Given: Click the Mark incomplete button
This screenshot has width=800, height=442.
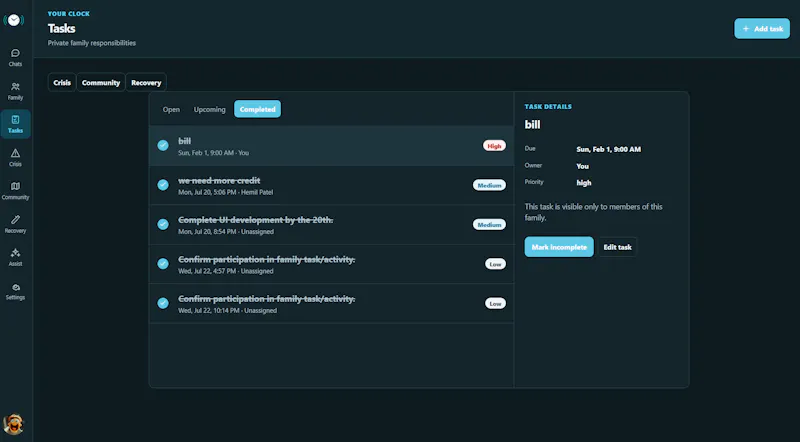Looking at the screenshot, I should [559, 247].
